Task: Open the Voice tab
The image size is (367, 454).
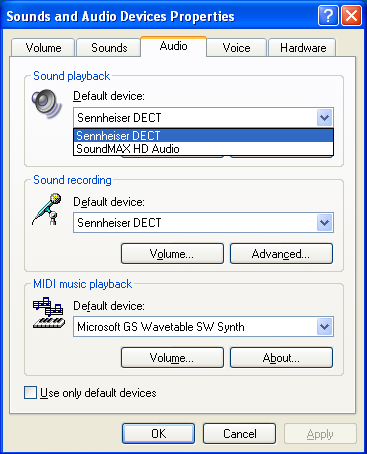Action: click(236, 48)
